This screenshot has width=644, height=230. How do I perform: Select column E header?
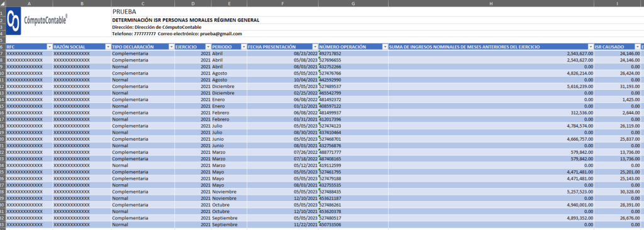pos(229,3)
